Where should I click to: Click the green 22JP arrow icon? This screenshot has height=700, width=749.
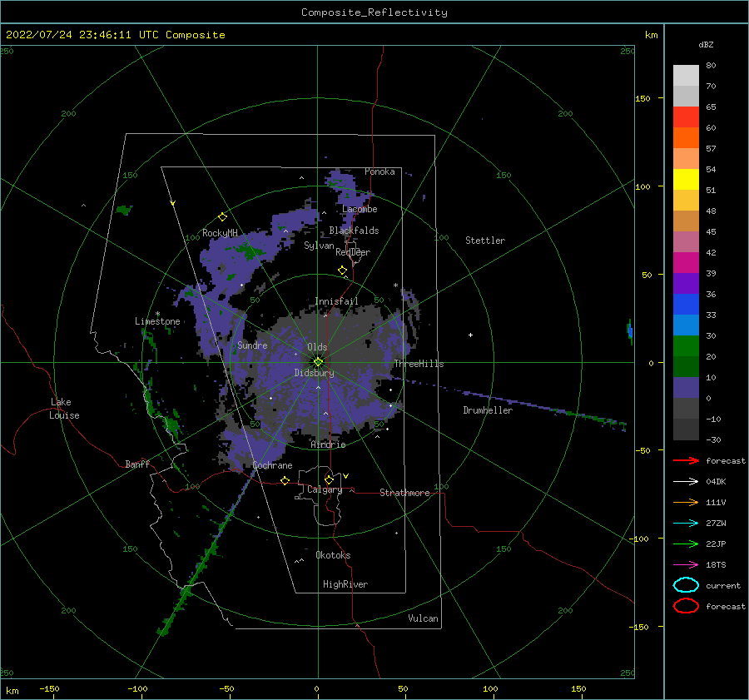pyautogui.click(x=686, y=544)
